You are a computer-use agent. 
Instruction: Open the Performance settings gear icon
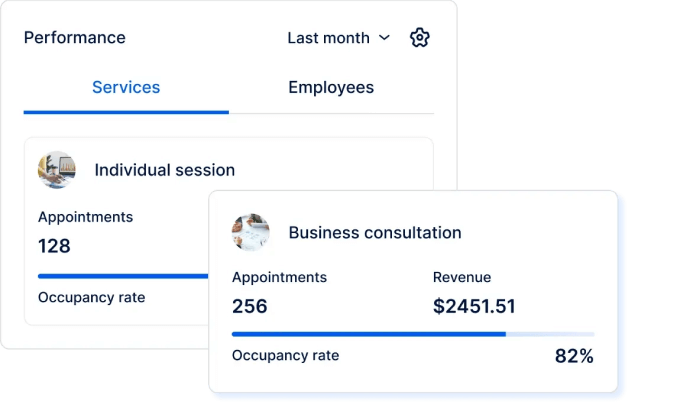point(420,38)
